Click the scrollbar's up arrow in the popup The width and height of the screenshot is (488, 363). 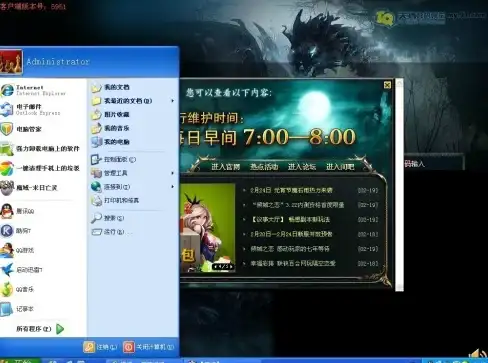(x=399, y=82)
